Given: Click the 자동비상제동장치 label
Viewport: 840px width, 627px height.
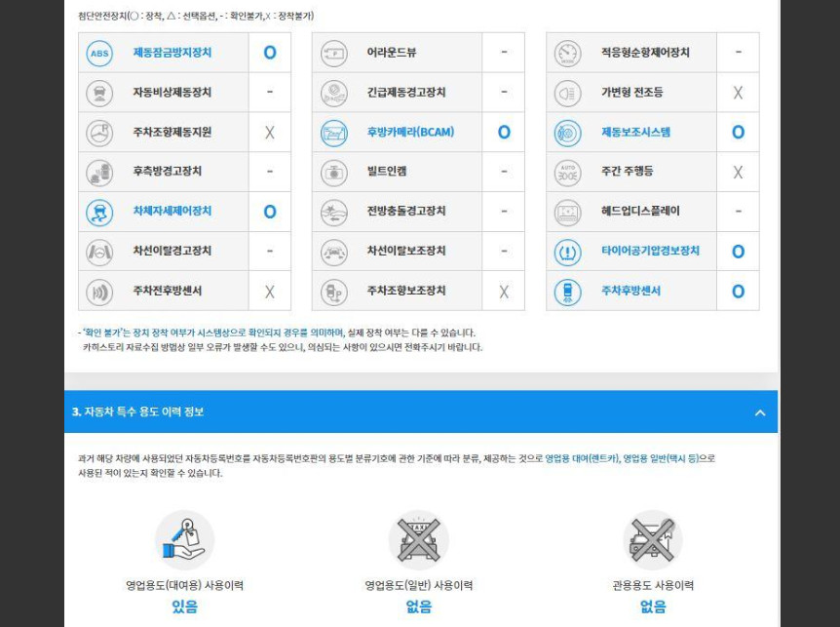Looking at the screenshot, I should tap(172, 93).
